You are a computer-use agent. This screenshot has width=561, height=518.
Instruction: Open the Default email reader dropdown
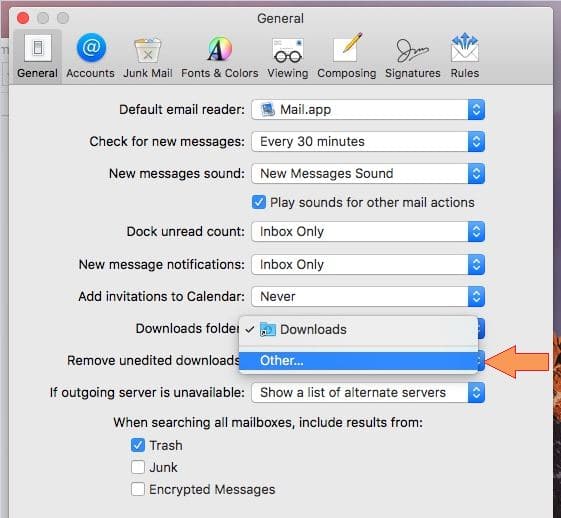pos(368,109)
